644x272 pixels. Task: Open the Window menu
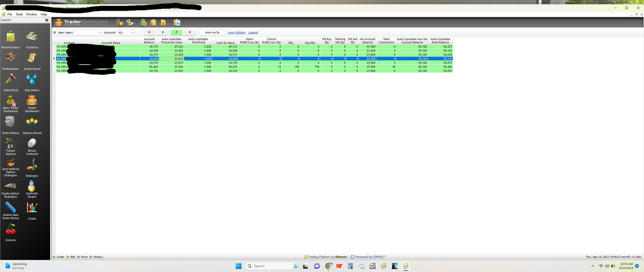[32, 14]
